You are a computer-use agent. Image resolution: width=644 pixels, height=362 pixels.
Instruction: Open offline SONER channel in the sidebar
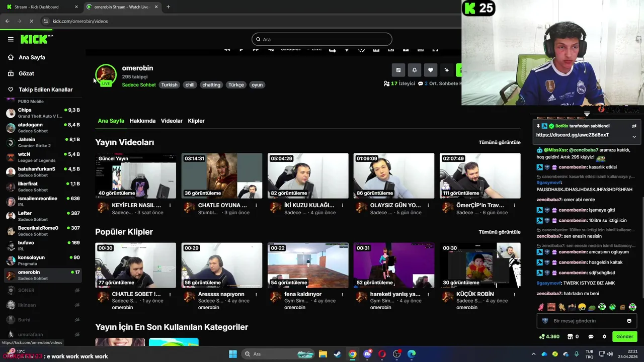[42, 290]
